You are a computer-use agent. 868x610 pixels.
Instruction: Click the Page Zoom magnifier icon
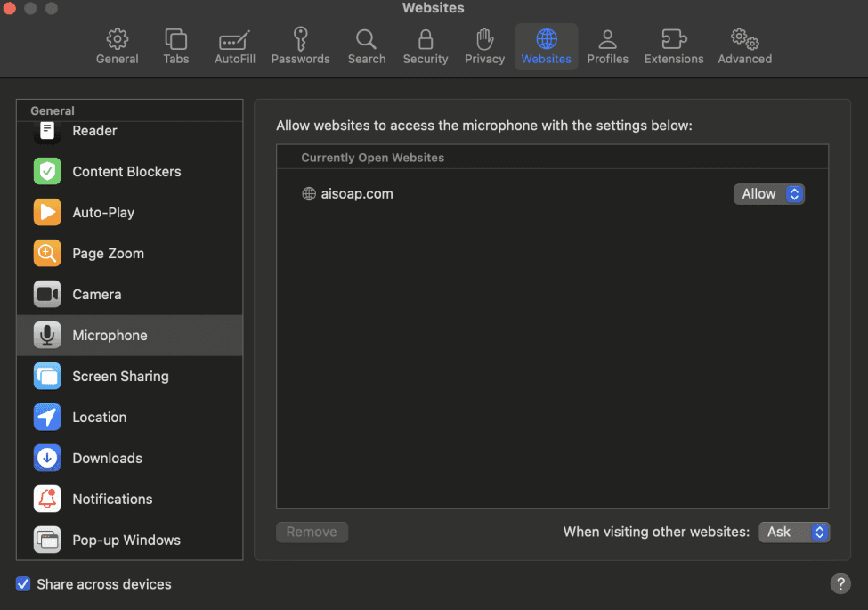tap(47, 254)
